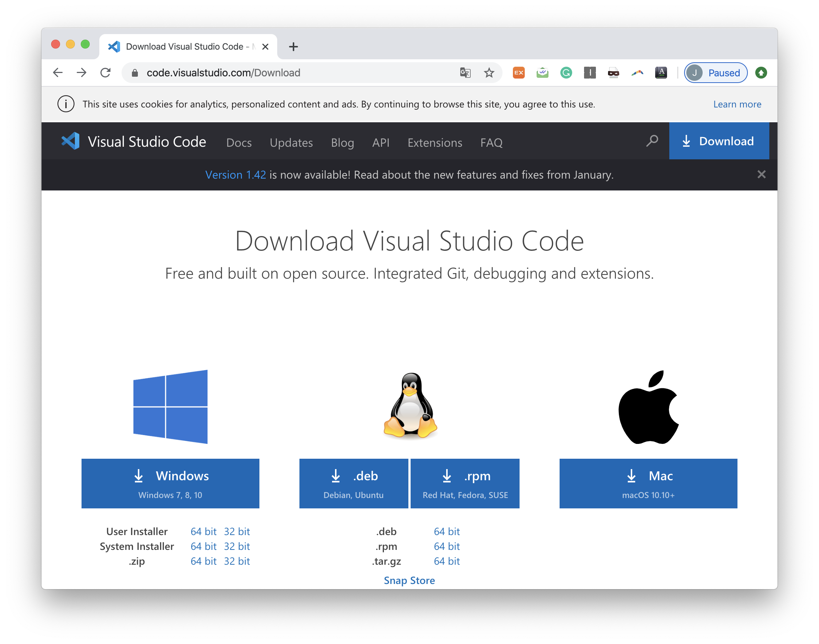Dismiss the Version 1.42 announcement banner
The width and height of the screenshot is (819, 644).
pyautogui.click(x=761, y=174)
